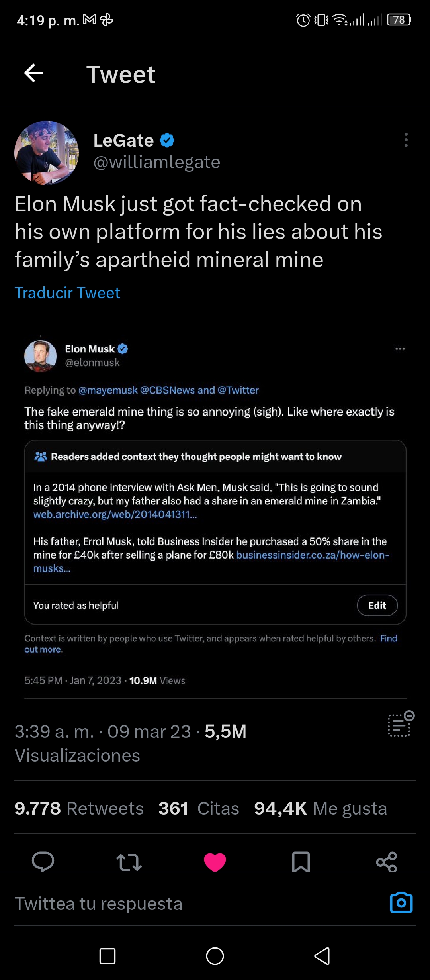The height and width of the screenshot is (980, 430).
Task: Open LeGate's profile picture
Action: click(47, 153)
